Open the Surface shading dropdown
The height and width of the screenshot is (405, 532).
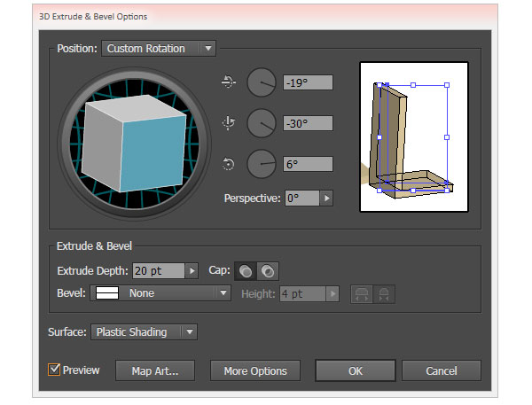(x=144, y=331)
